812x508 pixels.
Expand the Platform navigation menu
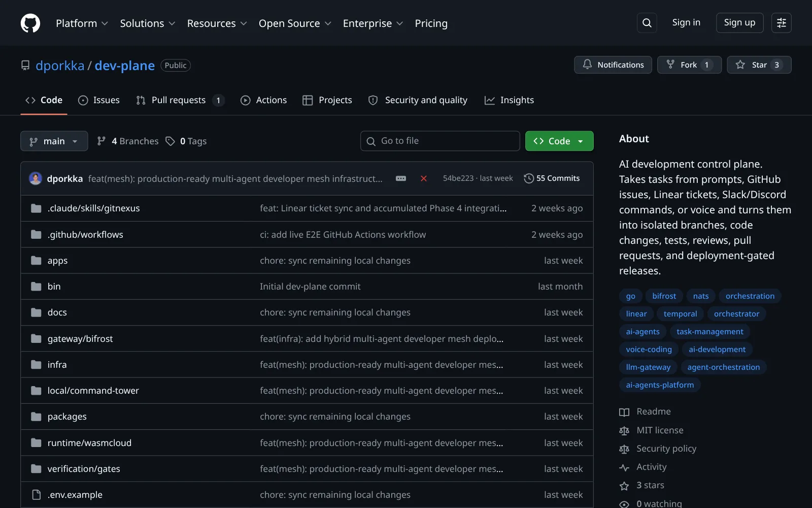[82, 23]
